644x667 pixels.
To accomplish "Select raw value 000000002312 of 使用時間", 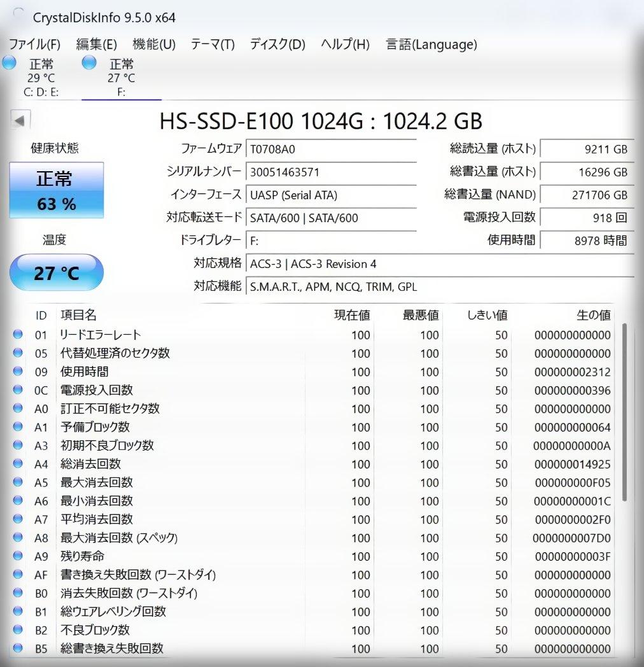I will coord(573,372).
